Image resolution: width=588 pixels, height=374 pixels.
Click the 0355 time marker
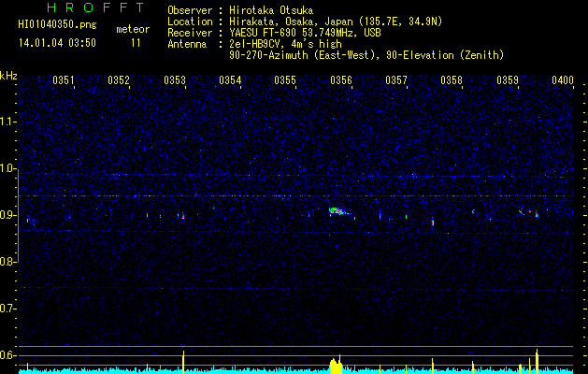(285, 80)
